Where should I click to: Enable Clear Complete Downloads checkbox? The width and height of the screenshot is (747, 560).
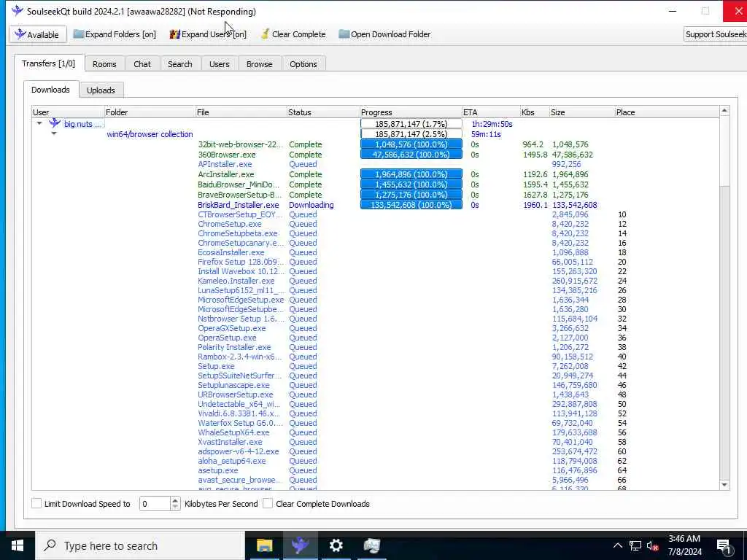268,503
